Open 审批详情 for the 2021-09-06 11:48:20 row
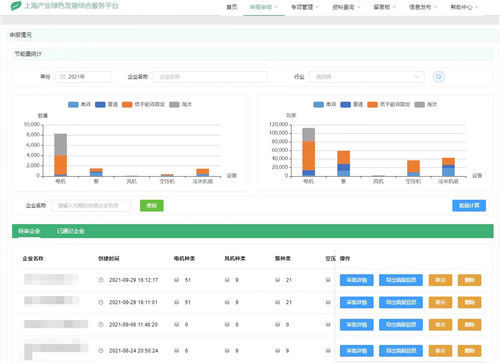500x364 pixels. click(357, 324)
